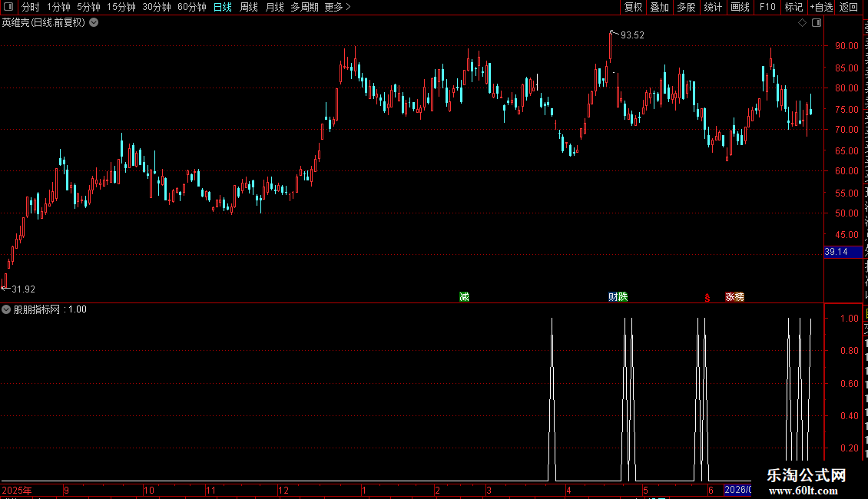Click the green 跌 event marker
868x499 pixels.
pyautogui.click(x=623, y=297)
